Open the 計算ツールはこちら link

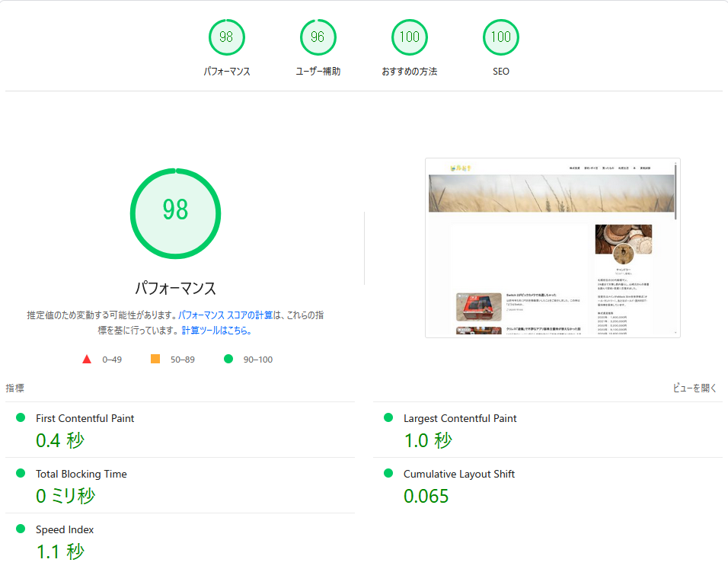point(216,331)
